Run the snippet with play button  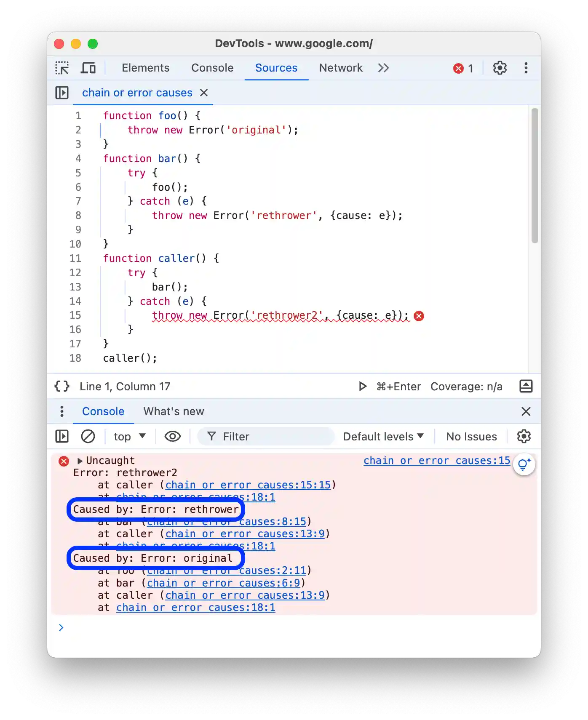pos(362,387)
